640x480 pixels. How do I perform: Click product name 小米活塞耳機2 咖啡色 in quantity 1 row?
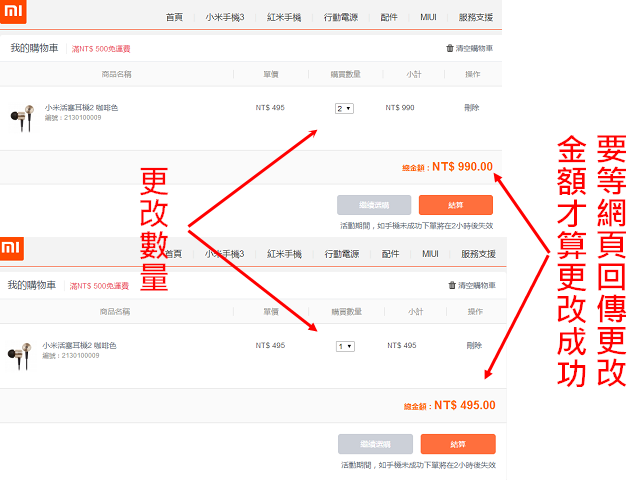[x=79, y=346]
